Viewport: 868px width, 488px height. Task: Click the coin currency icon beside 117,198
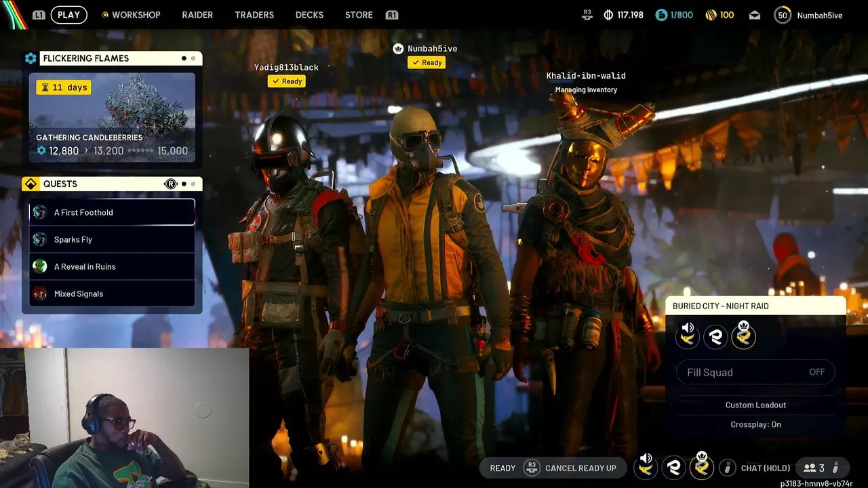point(608,15)
